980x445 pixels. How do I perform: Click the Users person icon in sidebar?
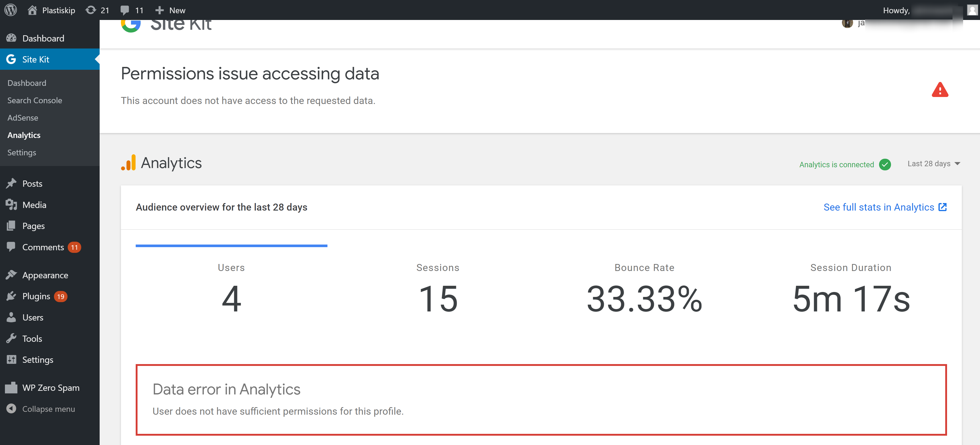11,317
